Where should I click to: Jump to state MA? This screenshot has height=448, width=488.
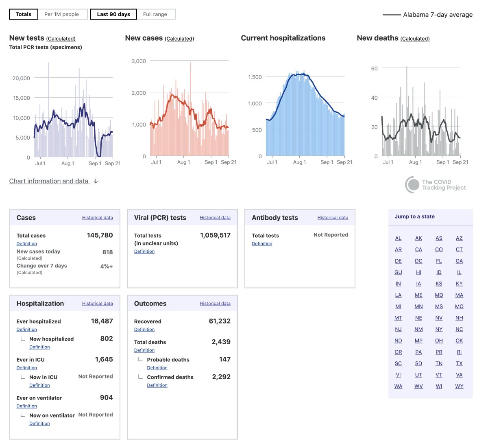pos(459,295)
